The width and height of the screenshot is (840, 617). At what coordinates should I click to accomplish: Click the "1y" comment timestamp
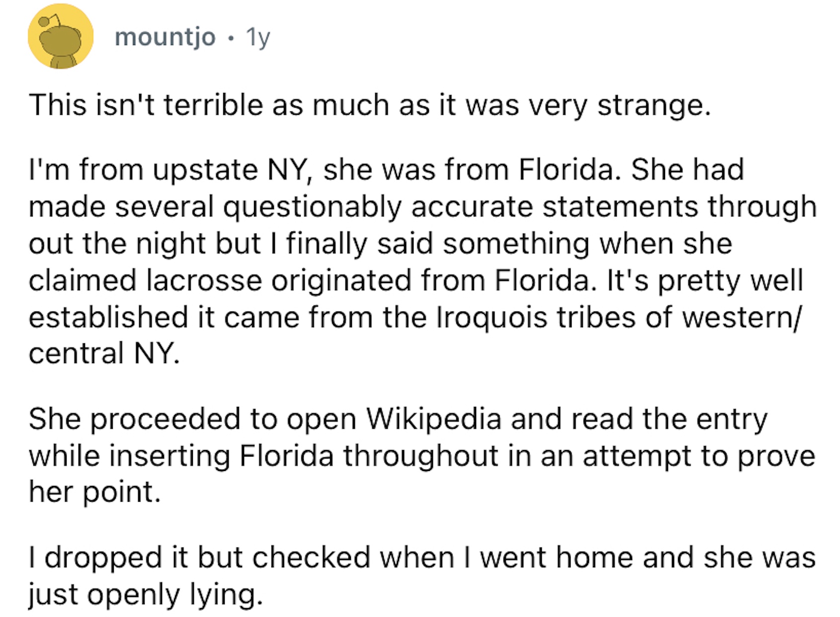(x=258, y=37)
